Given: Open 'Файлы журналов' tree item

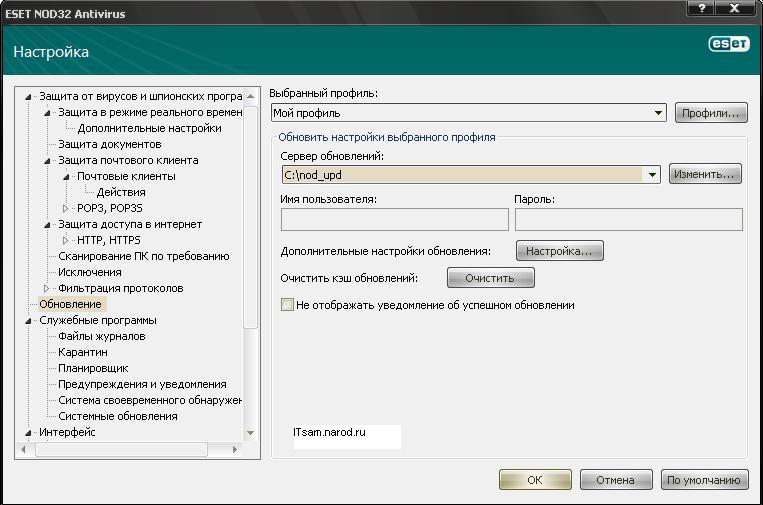Looking at the screenshot, I should click(102, 336).
